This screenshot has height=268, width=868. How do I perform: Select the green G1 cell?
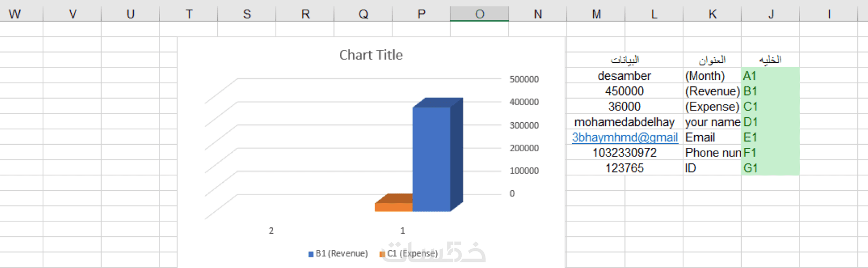tap(771, 168)
